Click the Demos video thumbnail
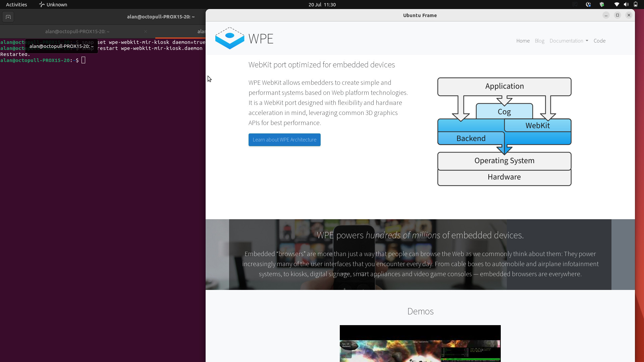 (420, 344)
